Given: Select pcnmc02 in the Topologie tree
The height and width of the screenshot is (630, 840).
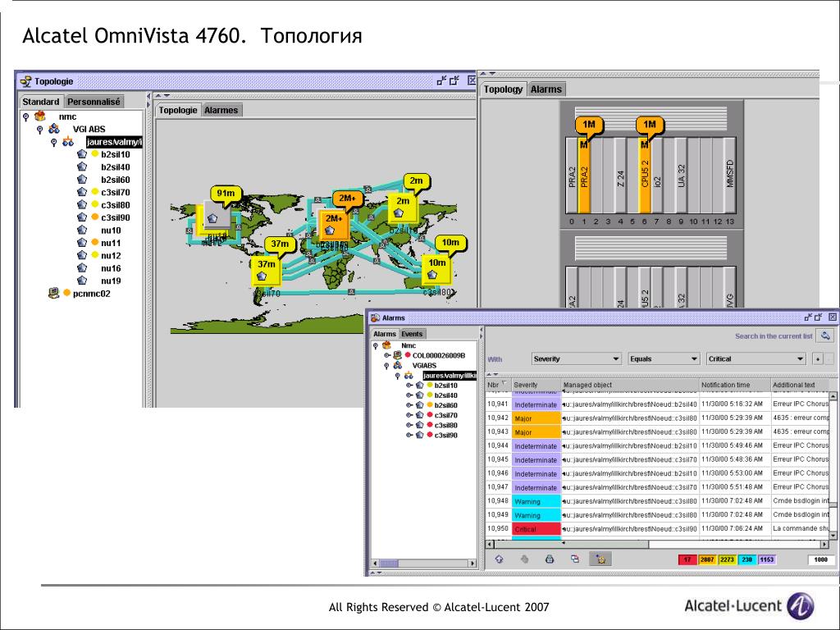Looking at the screenshot, I should click(x=92, y=294).
